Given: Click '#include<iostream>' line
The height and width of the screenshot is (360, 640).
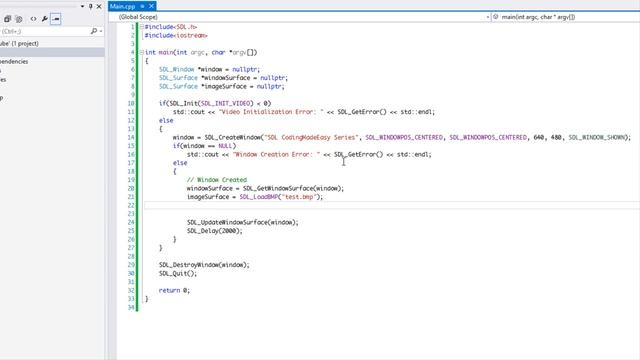Looking at the screenshot, I should [x=176, y=36].
